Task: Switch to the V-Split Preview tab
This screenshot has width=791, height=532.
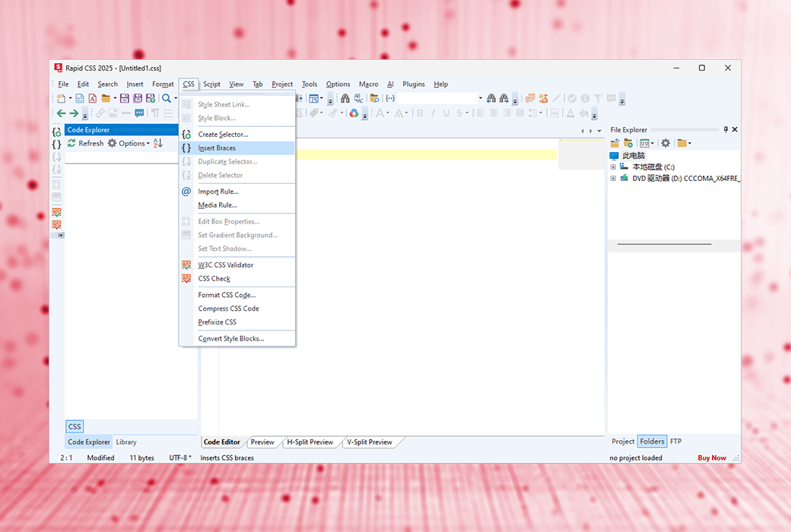Action: tap(370, 442)
